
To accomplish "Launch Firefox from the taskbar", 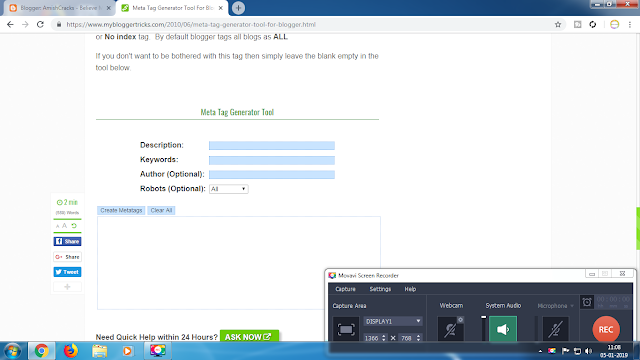I will pyautogui.click(x=70, y=351).
